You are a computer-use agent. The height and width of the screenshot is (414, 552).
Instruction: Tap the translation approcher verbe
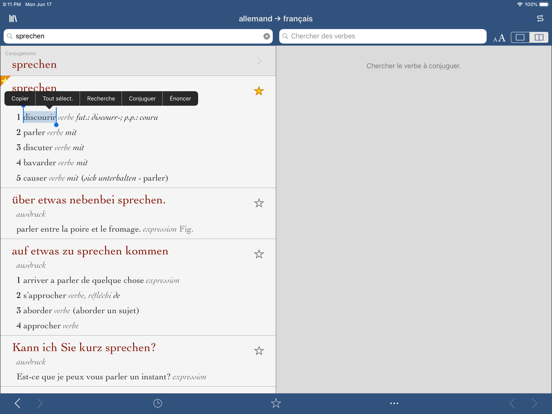(x=51, y=326)
